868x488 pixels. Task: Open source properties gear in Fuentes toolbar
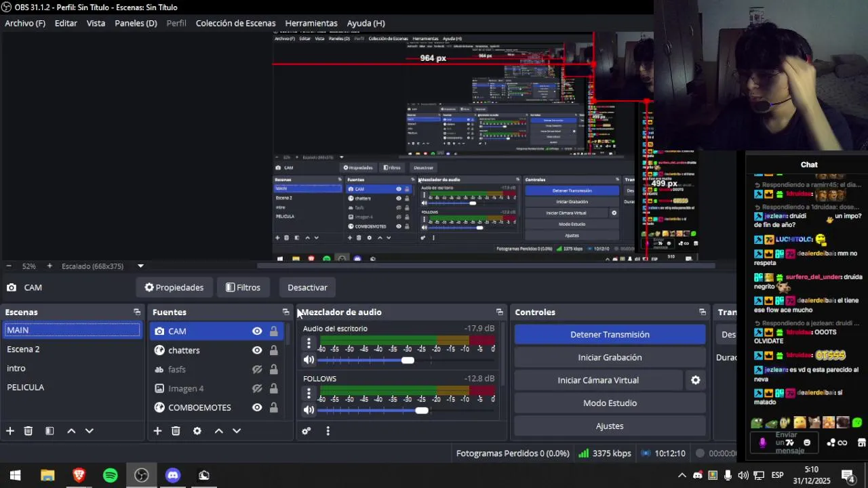[x=197, y=431]
